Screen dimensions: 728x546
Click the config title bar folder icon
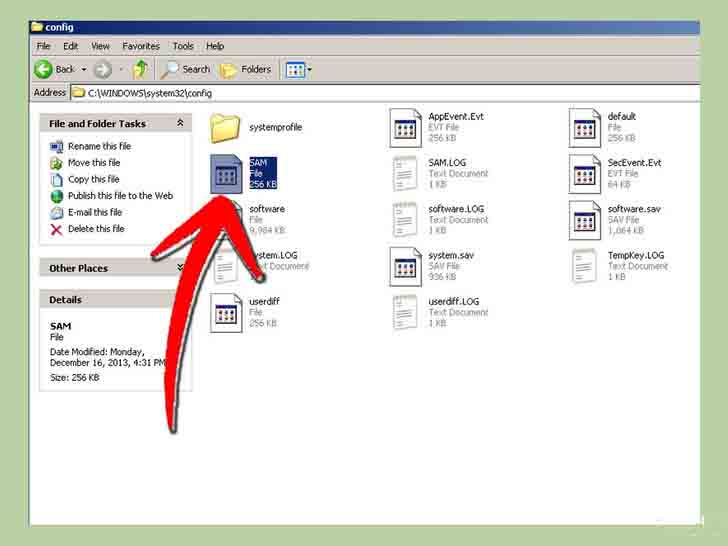[x=37, y=27]
